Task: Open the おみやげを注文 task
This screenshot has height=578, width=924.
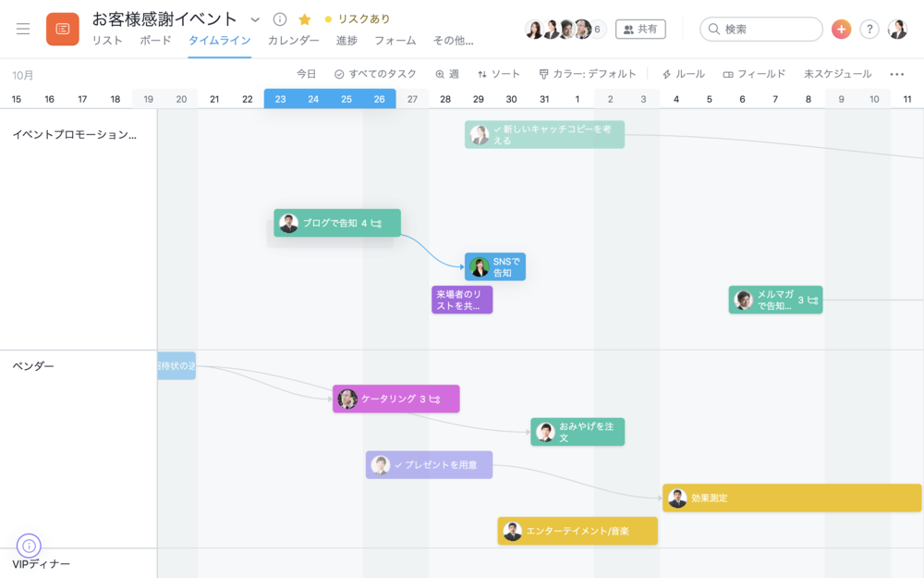Action: 577,432
